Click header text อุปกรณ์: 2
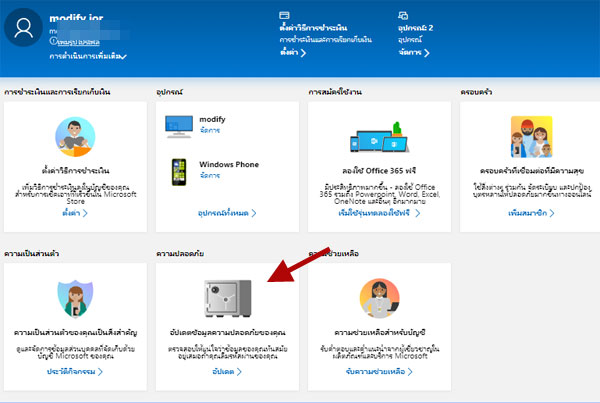 click(416, 28)
